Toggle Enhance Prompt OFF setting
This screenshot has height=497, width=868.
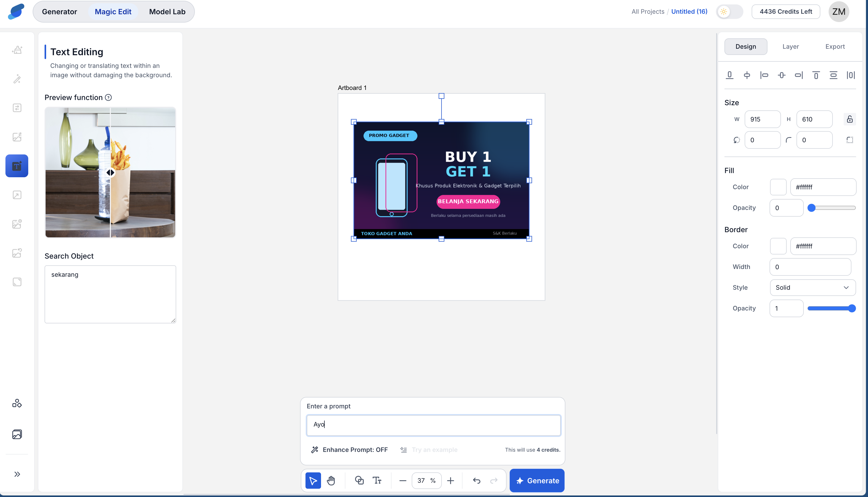point(349,450)
